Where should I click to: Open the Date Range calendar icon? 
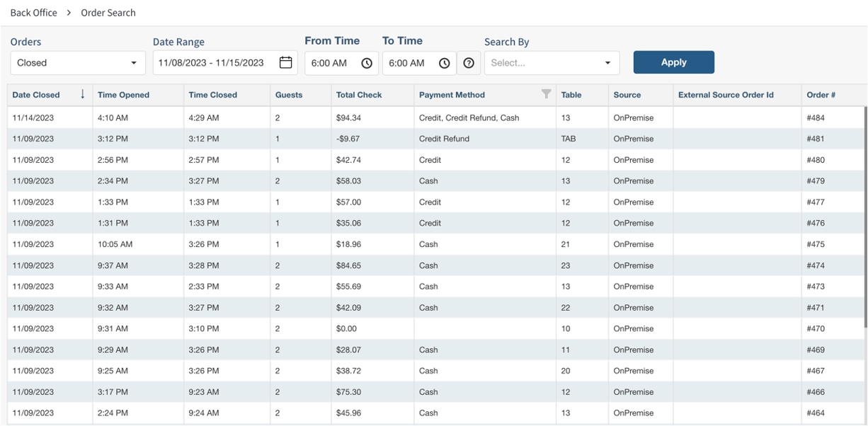point(285,63)
